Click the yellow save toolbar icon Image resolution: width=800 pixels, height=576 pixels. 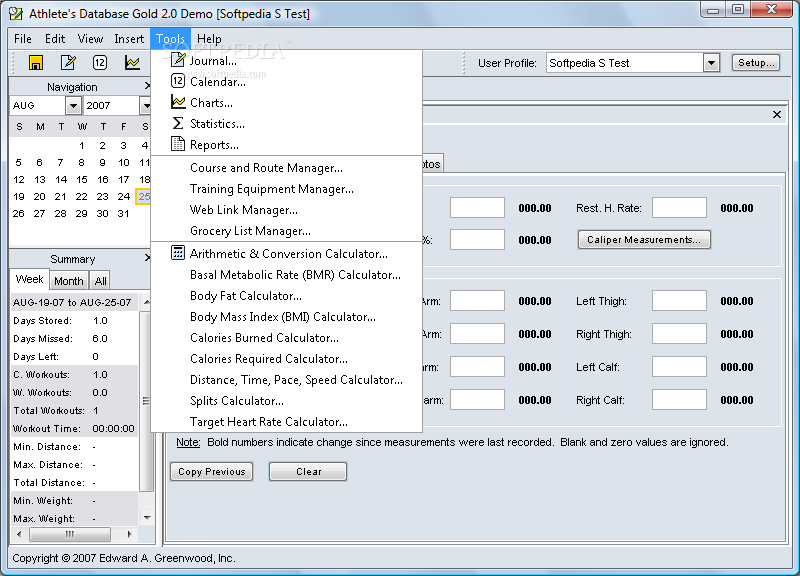[x=36, y=63]
